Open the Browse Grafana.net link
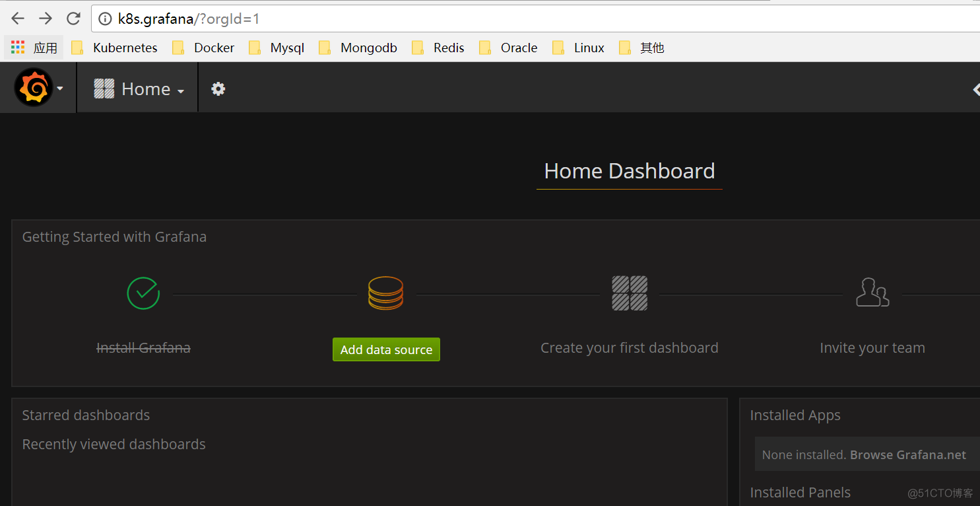The width and height of the screenshot is (980, 506). click(908, 454)
